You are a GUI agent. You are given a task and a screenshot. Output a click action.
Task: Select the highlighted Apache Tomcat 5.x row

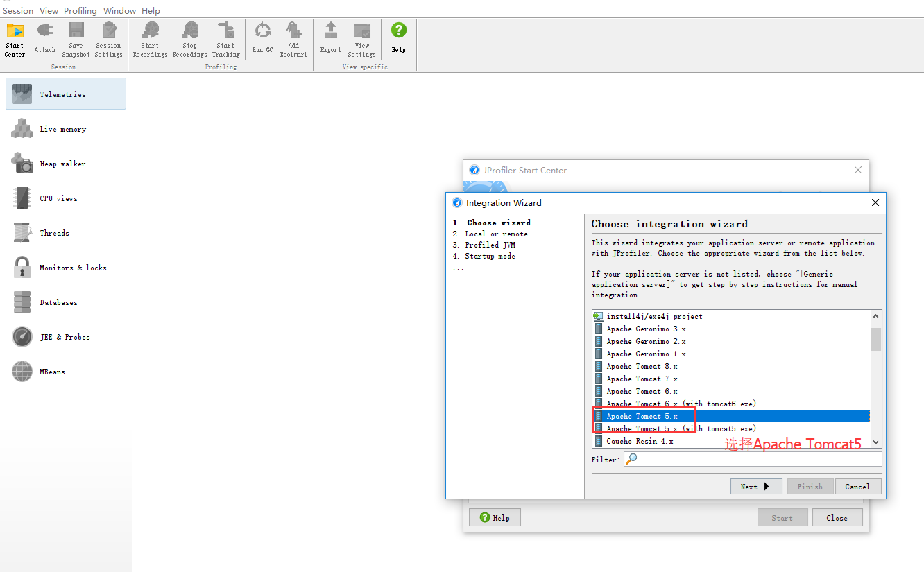pos(731,416)
